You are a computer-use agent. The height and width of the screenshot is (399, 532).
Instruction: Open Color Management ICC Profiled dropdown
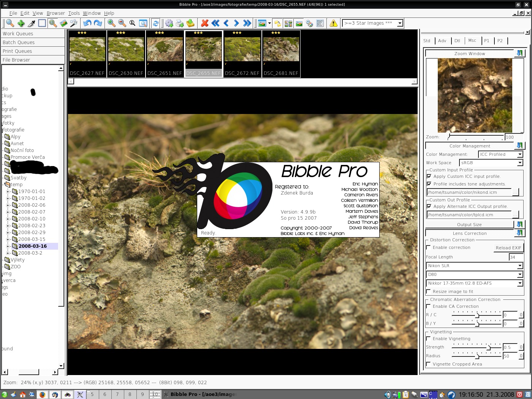(520, 154)
